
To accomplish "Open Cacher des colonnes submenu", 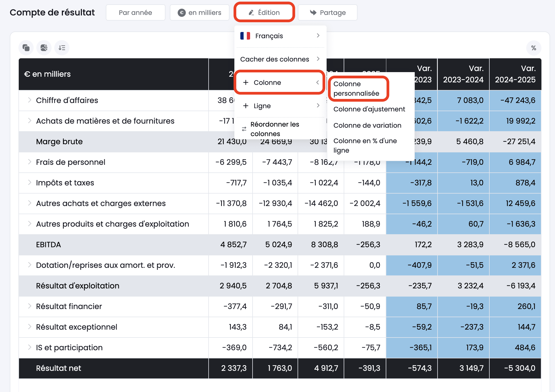I will click(280, 59).
